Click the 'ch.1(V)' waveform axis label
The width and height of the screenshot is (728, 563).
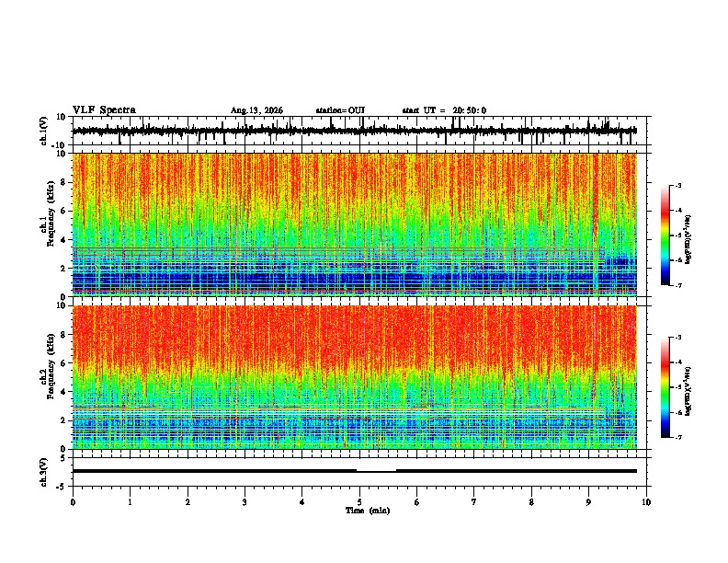point(44,131)
